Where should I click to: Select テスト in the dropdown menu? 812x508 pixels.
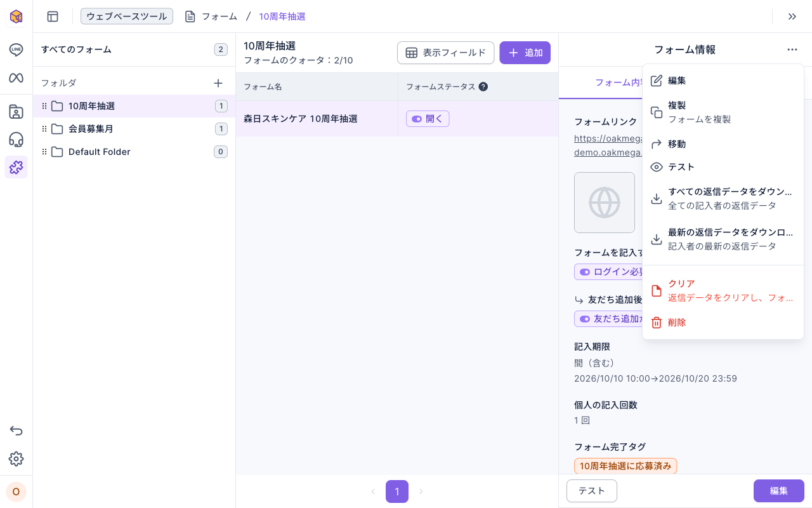(x=723, y=167)
